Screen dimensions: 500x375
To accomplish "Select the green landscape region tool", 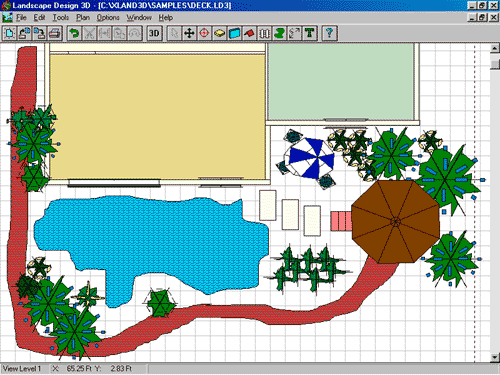I will pyautogui.click(x=279, y=33).
